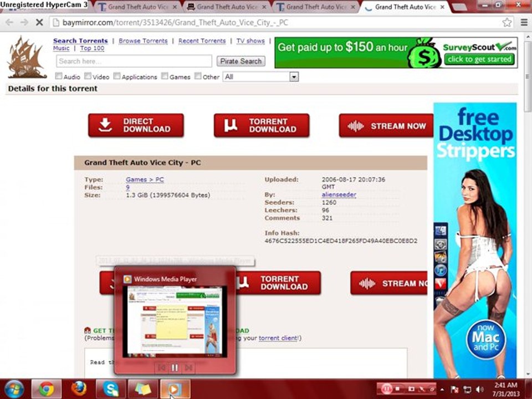This screenshot has height=399, width=532.
Task: Open Skype from the taskbar
Action: click(x=111, y=389)
